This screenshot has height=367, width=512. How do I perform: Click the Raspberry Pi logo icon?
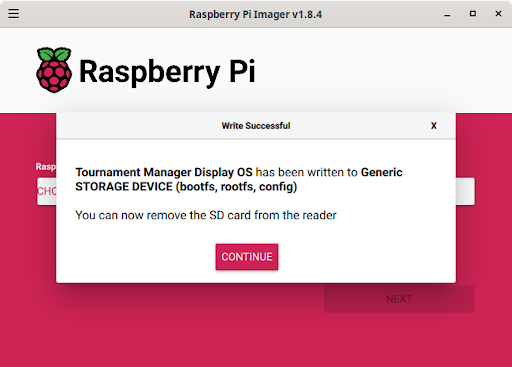tap(54, 70)
